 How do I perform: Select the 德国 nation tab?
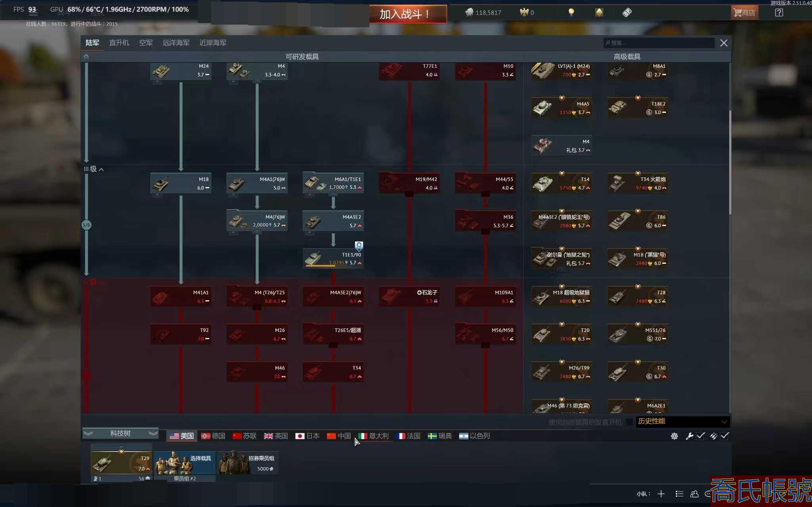[x=213, y=436]
